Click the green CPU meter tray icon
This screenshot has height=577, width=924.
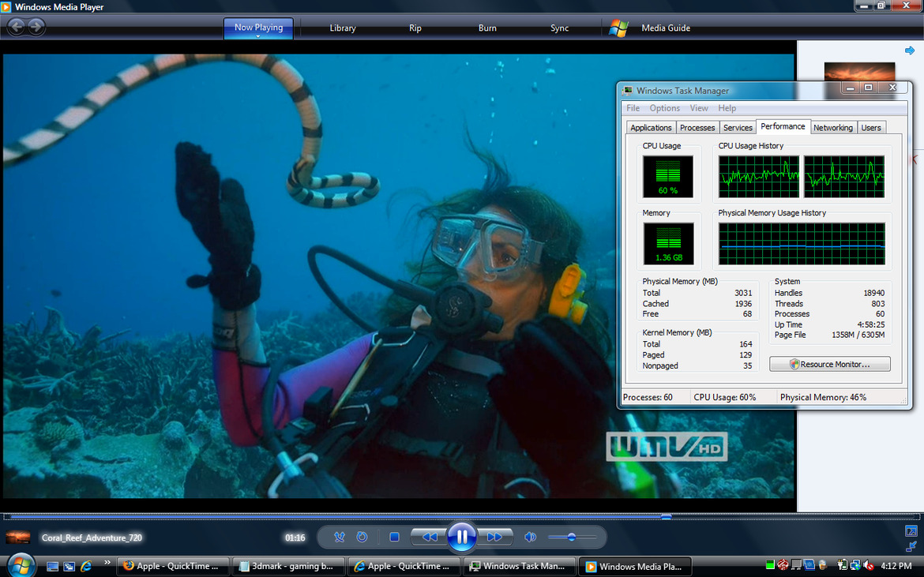[770, 566]
